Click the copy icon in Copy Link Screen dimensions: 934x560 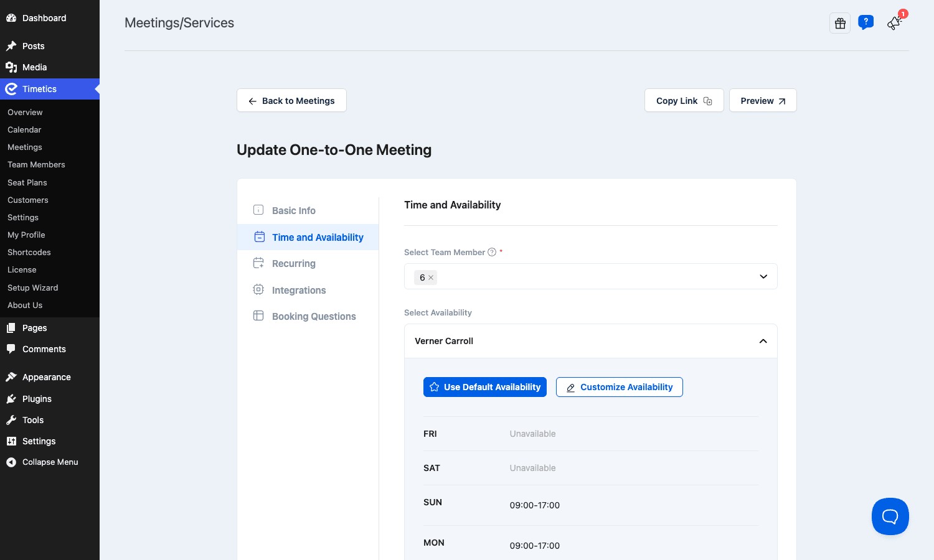[708, 101]
